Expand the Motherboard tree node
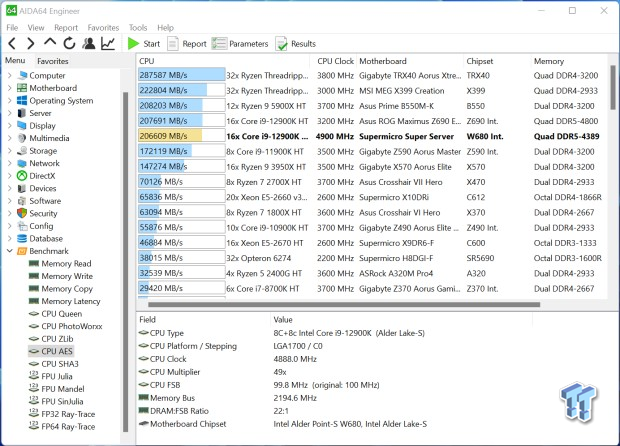The height and width of the screenshot is (446, 620). (10, 88)
